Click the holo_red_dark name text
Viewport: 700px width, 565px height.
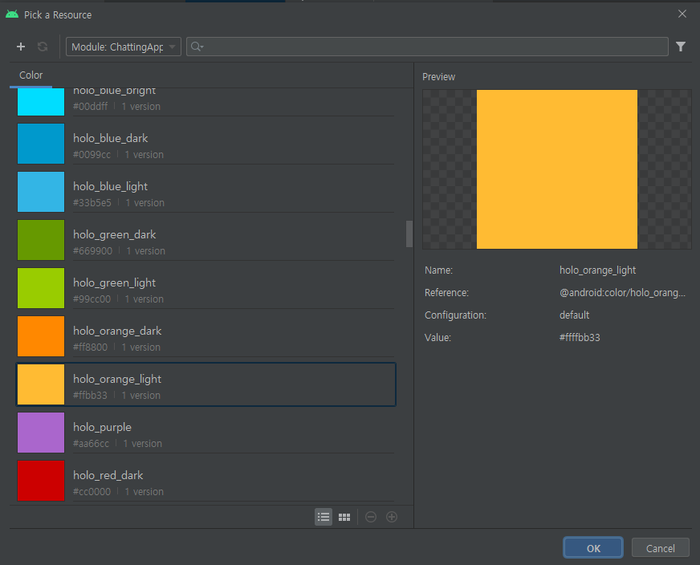coord(108,475)
